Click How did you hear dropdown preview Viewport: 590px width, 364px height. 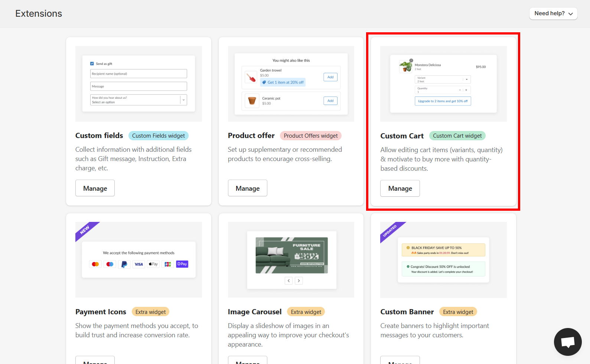138,100
